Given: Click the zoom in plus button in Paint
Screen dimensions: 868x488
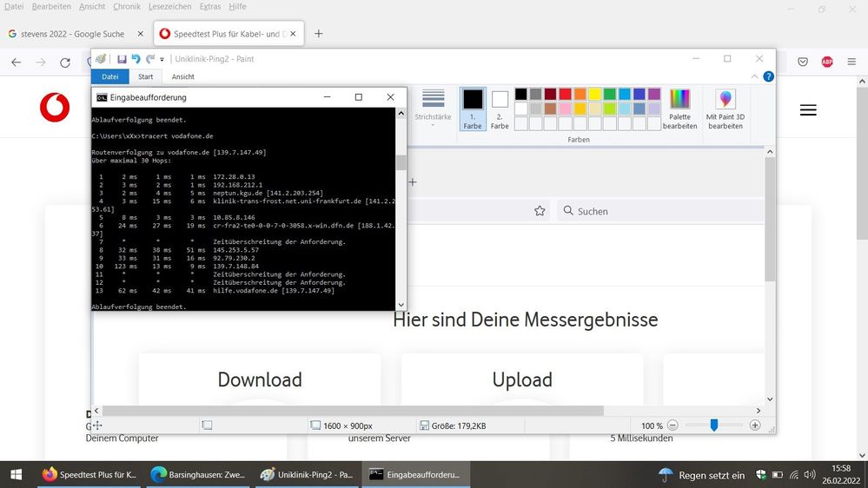Looking at the screenshot, I should [755, 425].
